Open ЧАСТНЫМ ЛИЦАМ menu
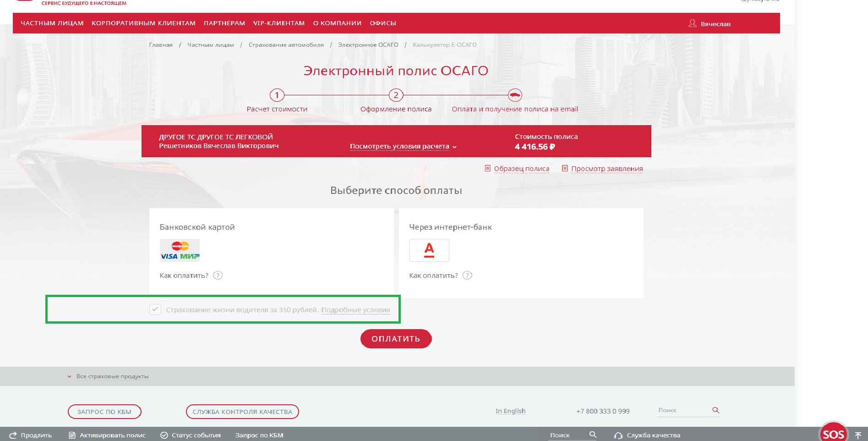Image resolution: width=868 pixels, height=441 pixels. (x=52, y=23)
